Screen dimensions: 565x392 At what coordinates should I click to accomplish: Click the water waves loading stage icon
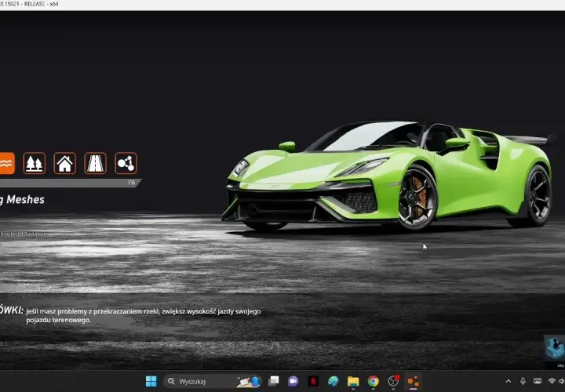pyautogui.click(x=7, y=163)
